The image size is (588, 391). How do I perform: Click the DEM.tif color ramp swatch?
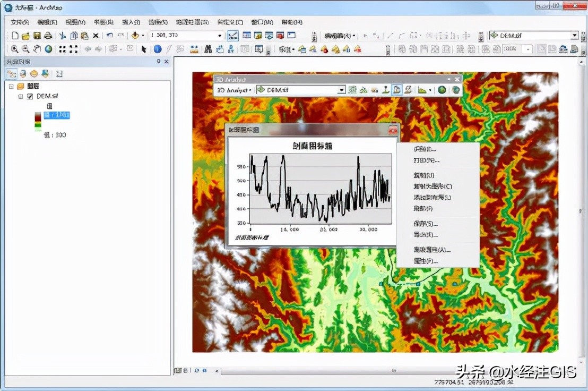[x=38, y=122]
